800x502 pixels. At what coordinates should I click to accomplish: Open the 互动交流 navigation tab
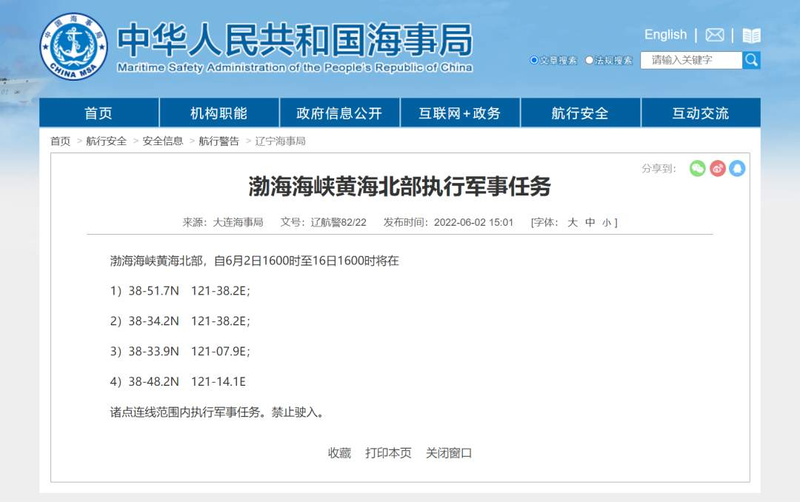tap(700, 113)
